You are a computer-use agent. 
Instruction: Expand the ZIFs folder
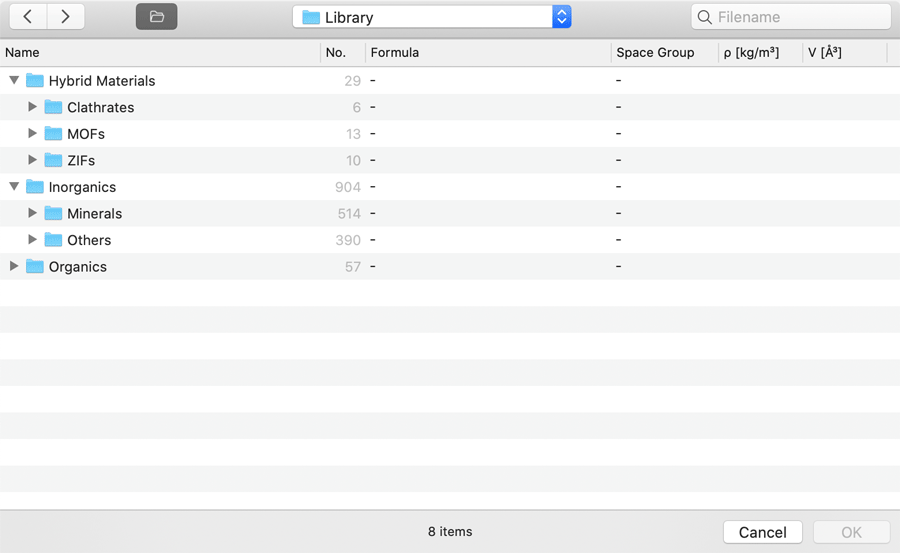click(x=33, y=160)
